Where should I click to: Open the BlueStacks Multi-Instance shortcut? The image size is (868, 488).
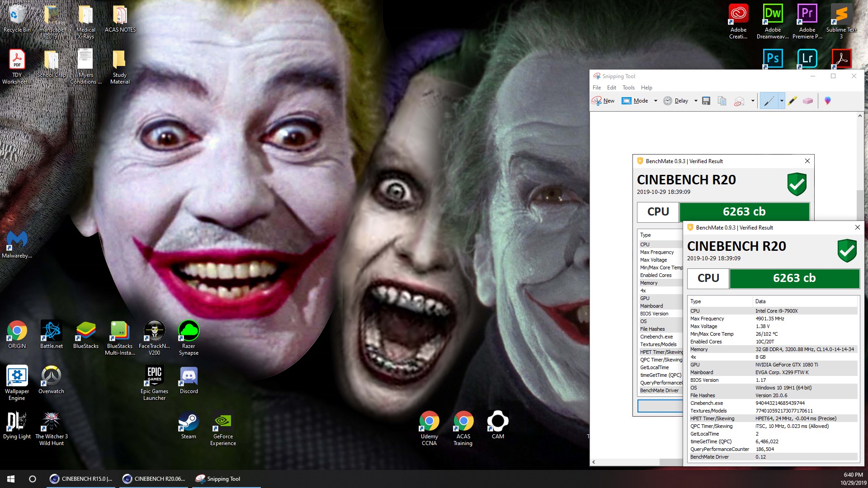pos(120,338)
